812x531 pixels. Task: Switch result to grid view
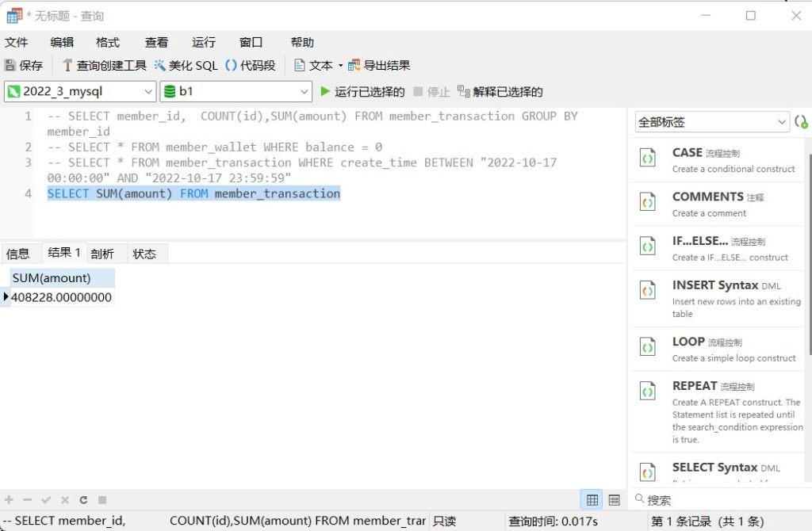coord(592,500)
